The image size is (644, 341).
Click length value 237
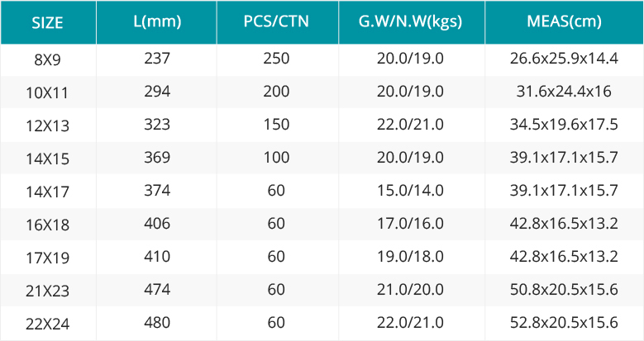(156, 59)
